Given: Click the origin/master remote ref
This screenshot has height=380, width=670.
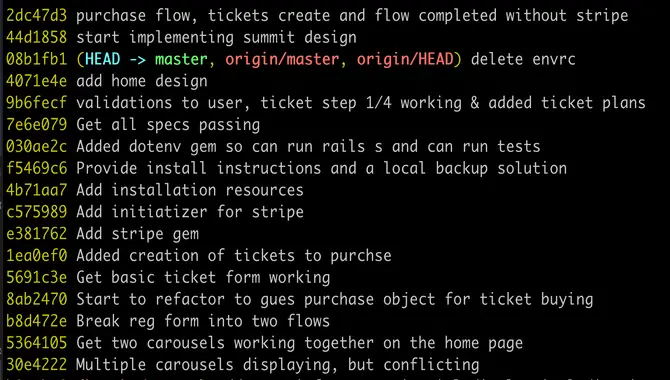Looking at the screenshot, I should click(282, 59).
